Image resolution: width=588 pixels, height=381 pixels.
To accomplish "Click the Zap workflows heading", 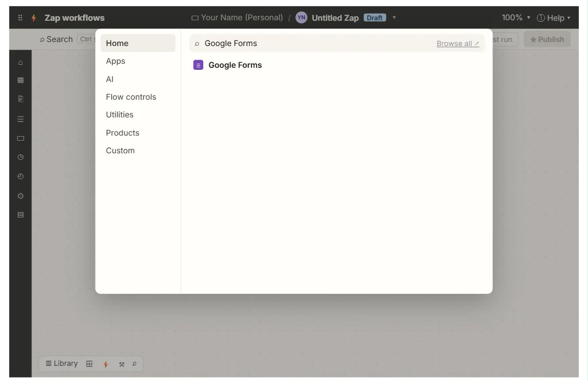I will point(74,18).
